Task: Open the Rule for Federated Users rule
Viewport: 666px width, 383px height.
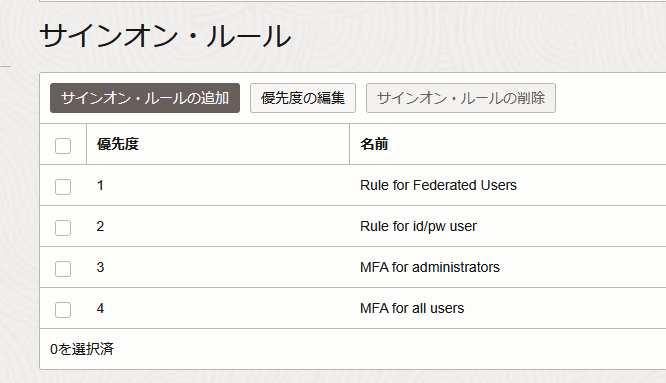Action: tap(438, 185)
